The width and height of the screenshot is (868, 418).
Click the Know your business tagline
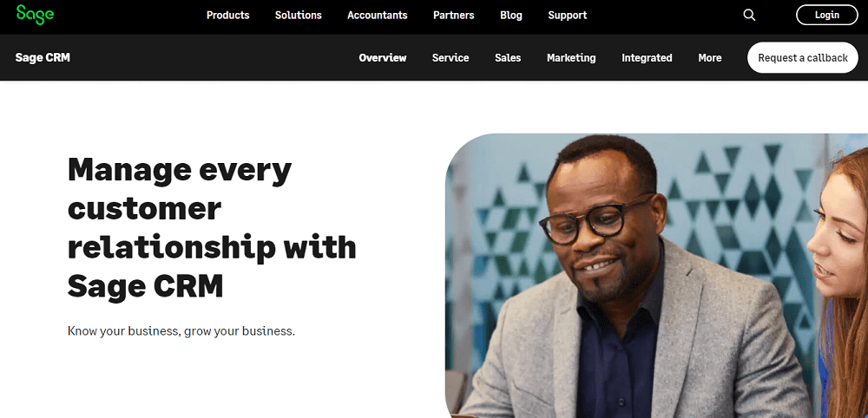[x=181, y=331]
